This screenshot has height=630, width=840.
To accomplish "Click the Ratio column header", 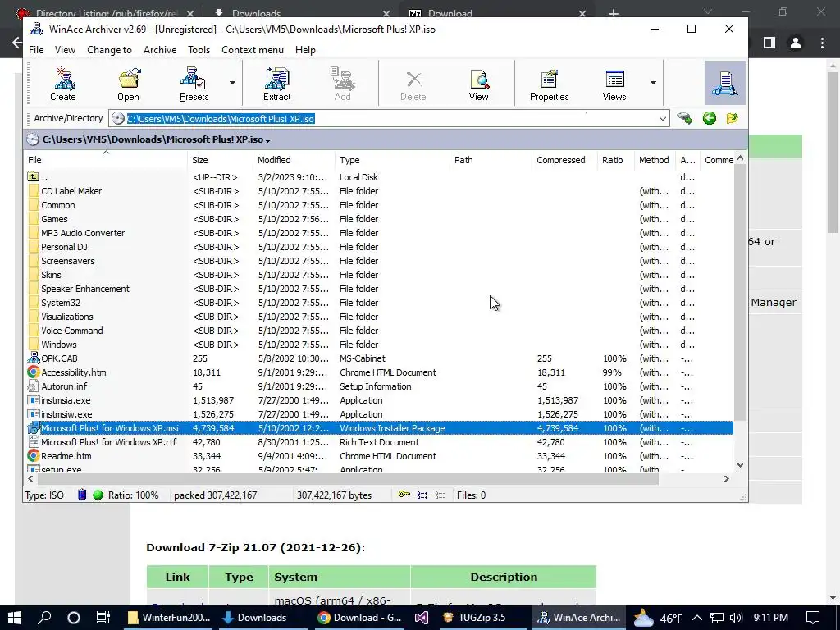I will click(x=615, y=160).
